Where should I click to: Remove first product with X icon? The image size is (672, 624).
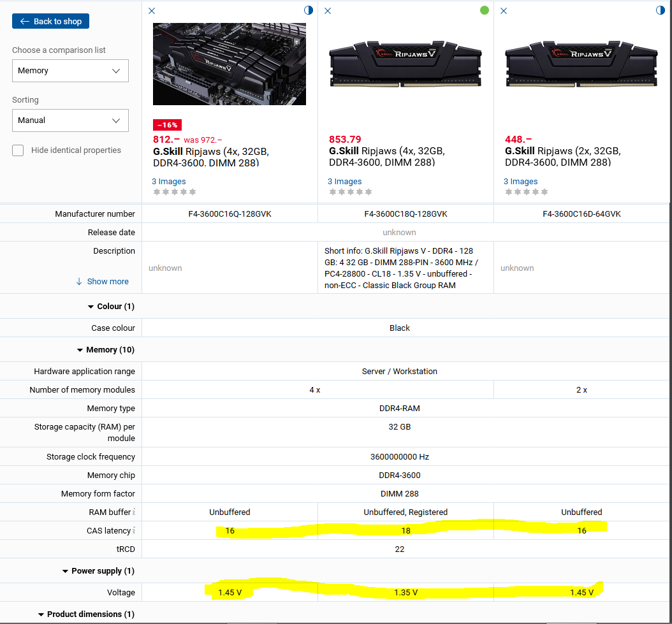[151, 11]
